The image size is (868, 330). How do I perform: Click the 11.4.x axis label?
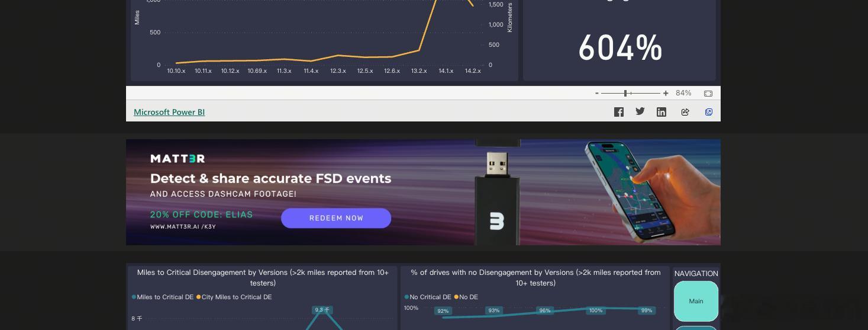311,71
